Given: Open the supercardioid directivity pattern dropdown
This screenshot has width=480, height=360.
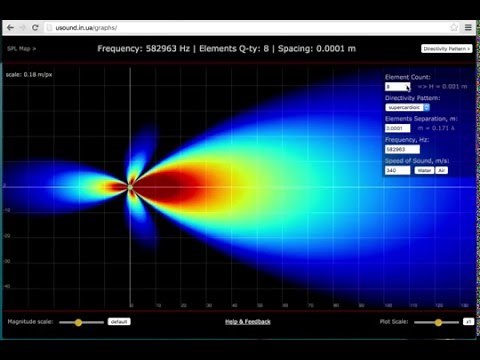Looking at the screenshot, I should coord(407,107).
